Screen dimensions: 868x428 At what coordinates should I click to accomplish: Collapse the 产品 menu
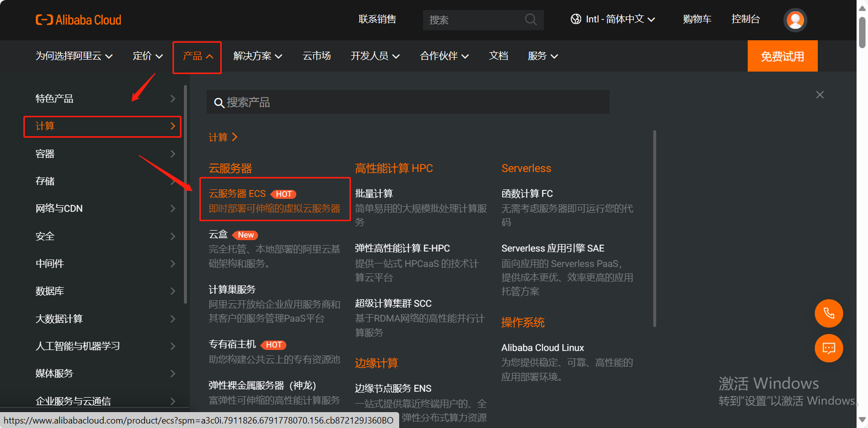pos(197,56)
